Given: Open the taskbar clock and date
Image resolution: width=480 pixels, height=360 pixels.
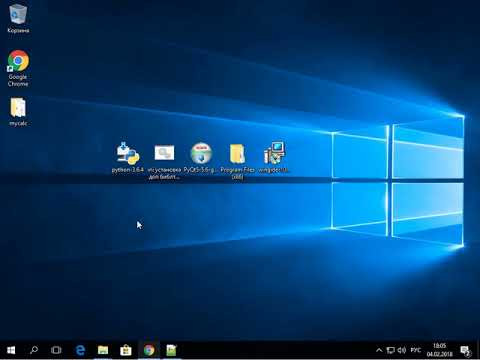Looking at the screenshot, I should (x=439, y=350).
